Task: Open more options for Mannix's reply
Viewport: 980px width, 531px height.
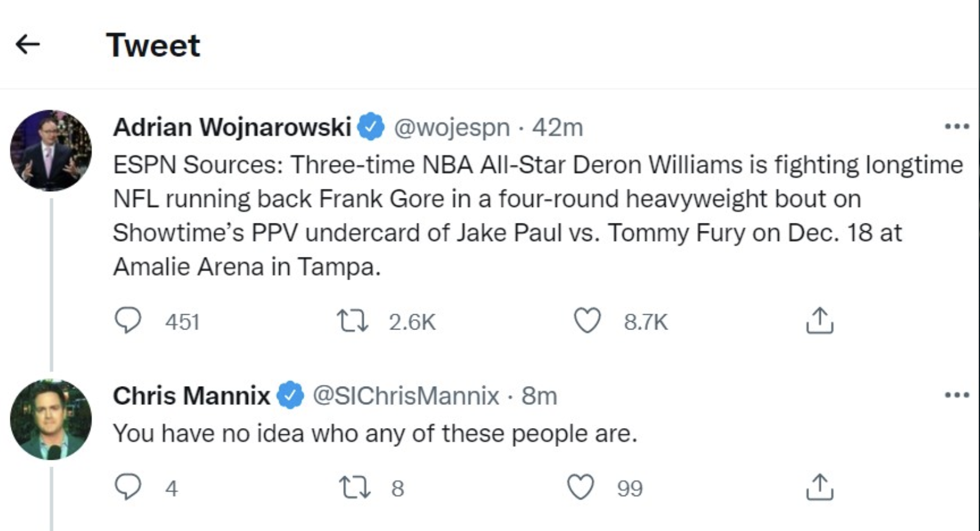Action: pyautogui.click(x=956, y=395)
